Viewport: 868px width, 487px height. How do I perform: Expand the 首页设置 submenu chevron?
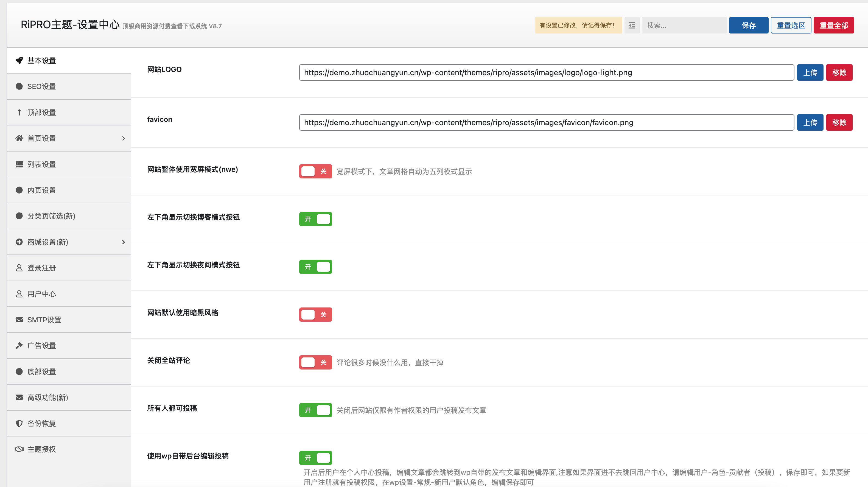[x=123, y=138]
